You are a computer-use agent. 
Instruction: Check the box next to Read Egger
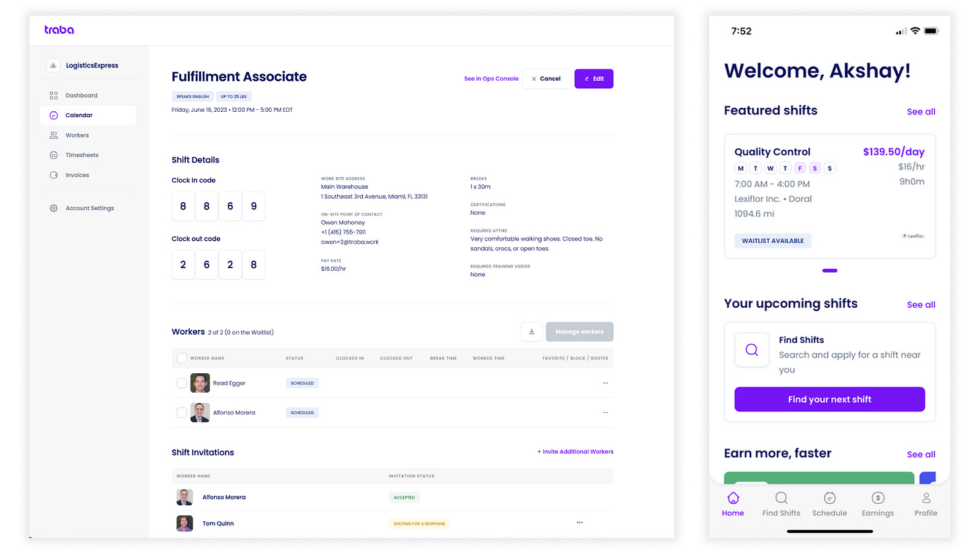tap(182, 383)
